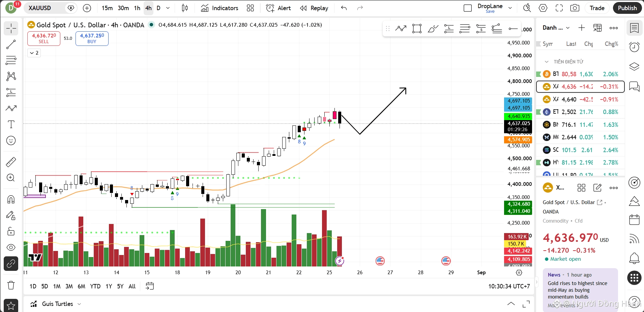Viewport: 644px width, 312px height.
Task: Expand the timeframe interval dropdown
Action: coord(168,8)
